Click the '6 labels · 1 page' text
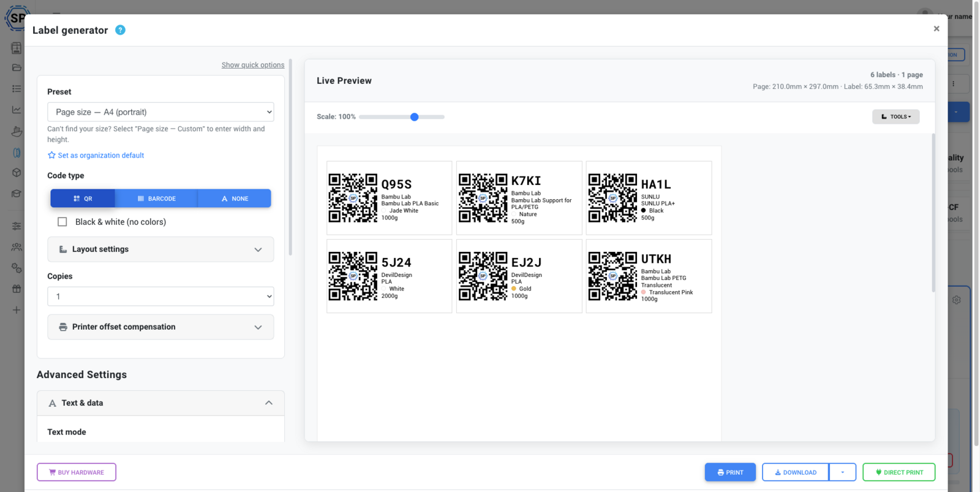The image size is (980, 492). (897, 75)
